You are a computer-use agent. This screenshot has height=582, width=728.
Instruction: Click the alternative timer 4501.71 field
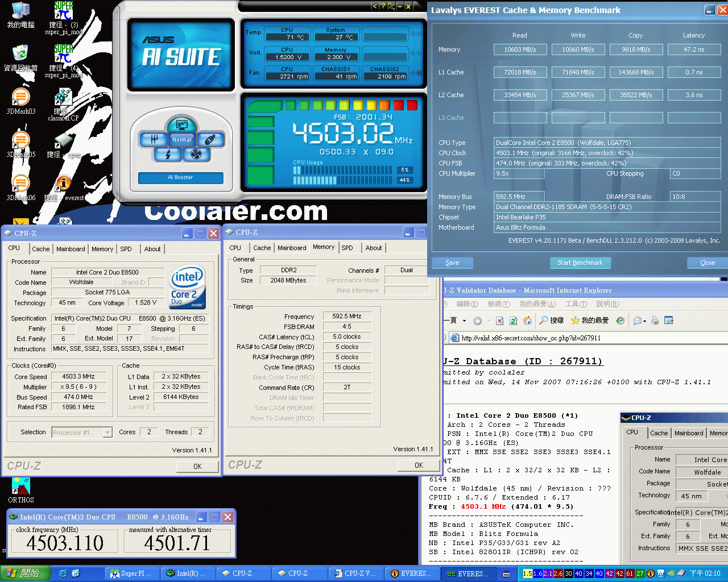tap(177, 543)
